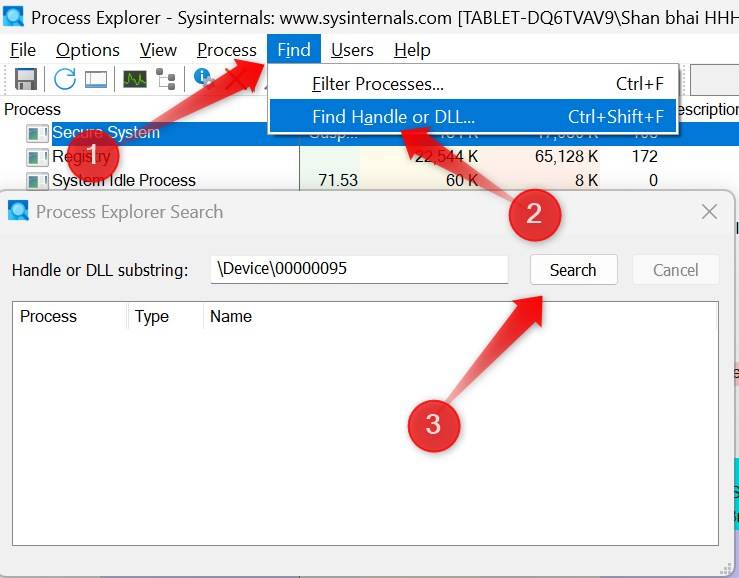Select Find Handle or DLL menu entry
This screenshot has height=578, width=739.
(x=393, y=116)
